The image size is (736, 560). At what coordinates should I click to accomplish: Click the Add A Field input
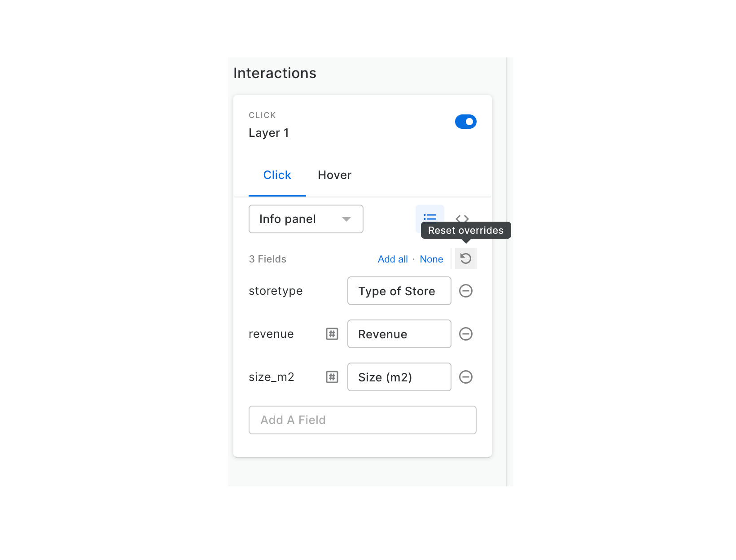[362, 420]
